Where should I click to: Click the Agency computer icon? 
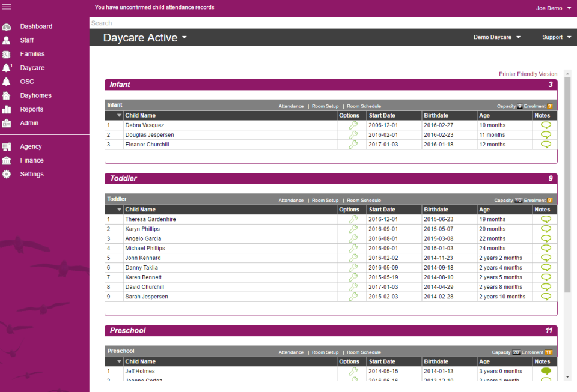(x=6, y=146)
